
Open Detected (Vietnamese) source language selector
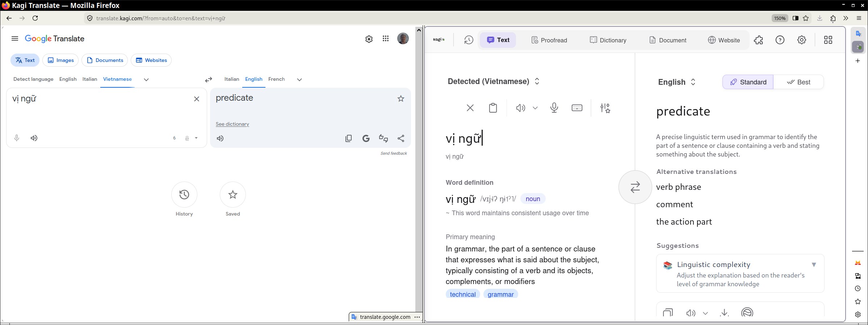[x=493, y=82]
